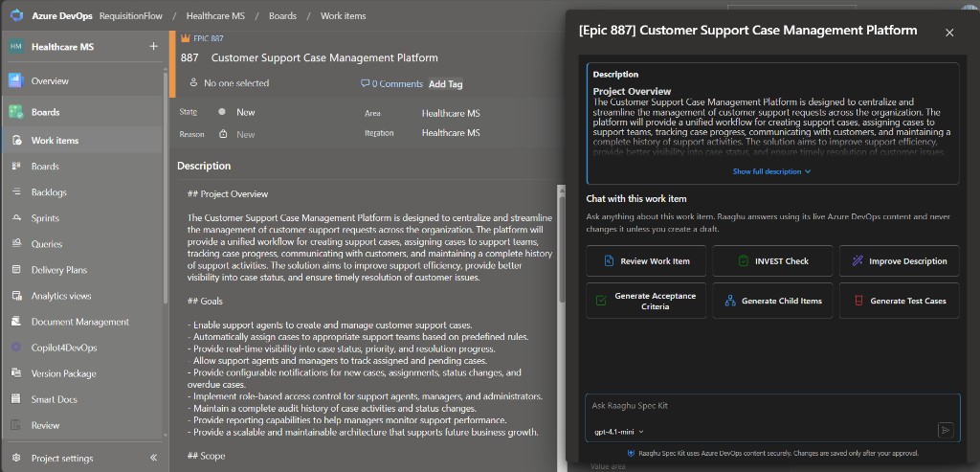Viewport: 980px width, 472px height.
Task: Click the plus icon beside Healthcare MS
Action: coord(154,46)
